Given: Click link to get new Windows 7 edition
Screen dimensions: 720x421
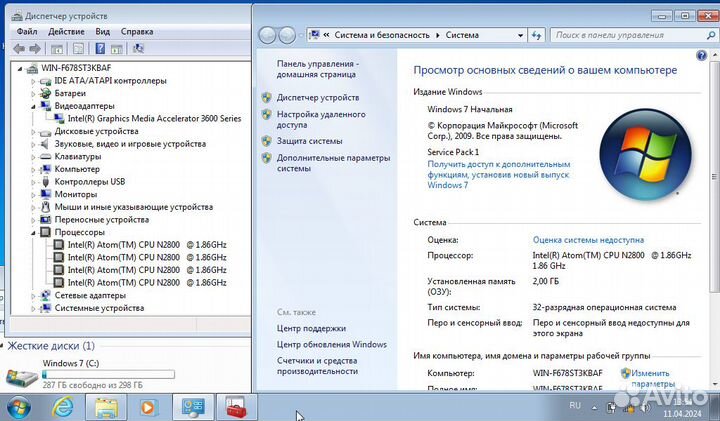Looking at the screenshot, I should [x=499, y=174].
